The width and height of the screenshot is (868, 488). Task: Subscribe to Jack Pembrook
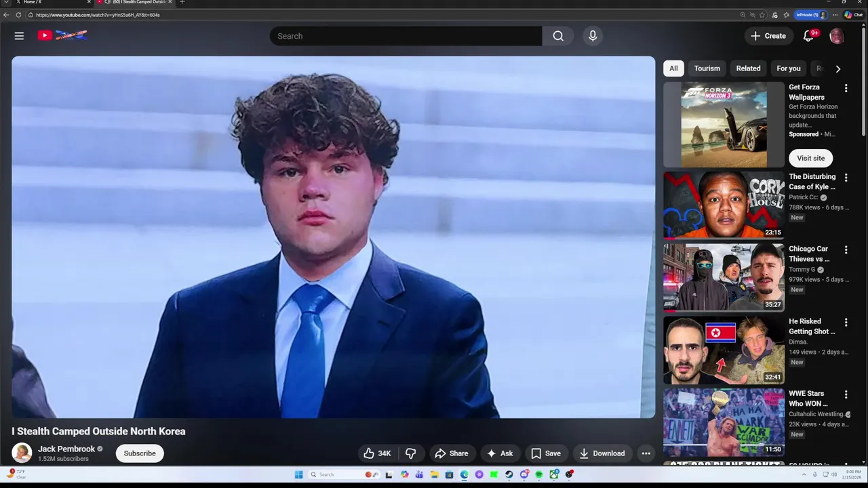click(140, 453)
